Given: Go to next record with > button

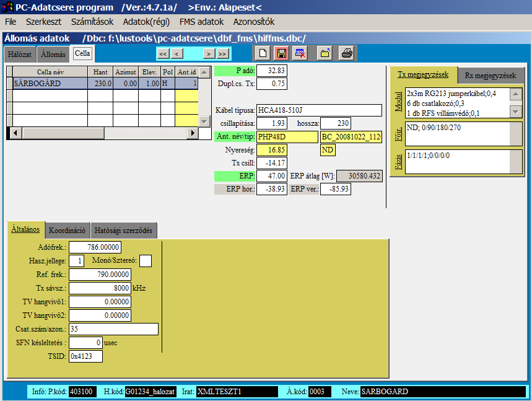Looking at the screenshot, I should tap(209, 54).
